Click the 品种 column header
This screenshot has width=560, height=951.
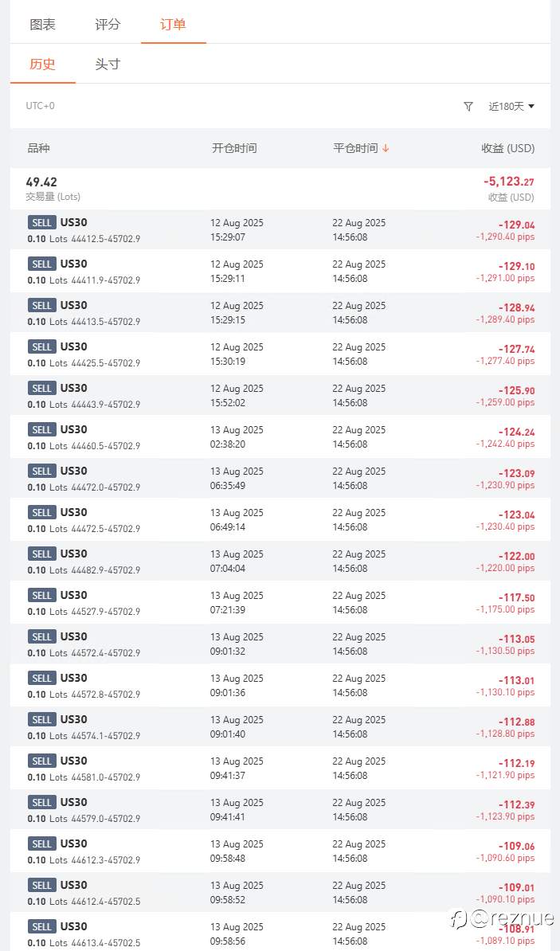pyautogui.click(x=39, y=148)
